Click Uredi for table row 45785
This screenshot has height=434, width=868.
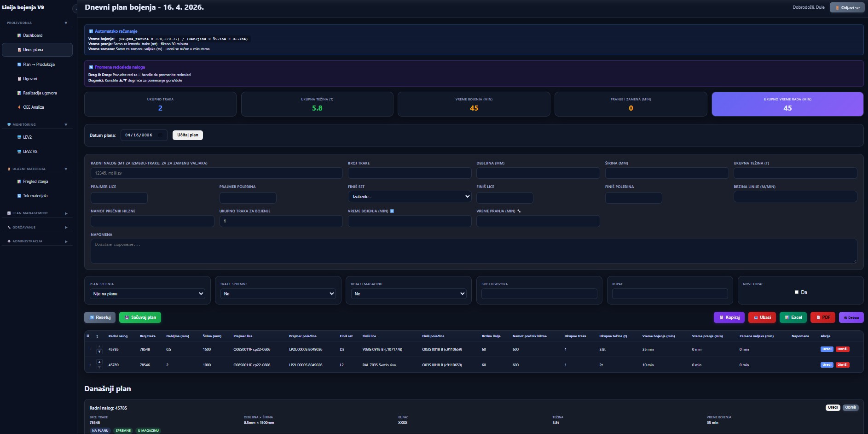827,349
